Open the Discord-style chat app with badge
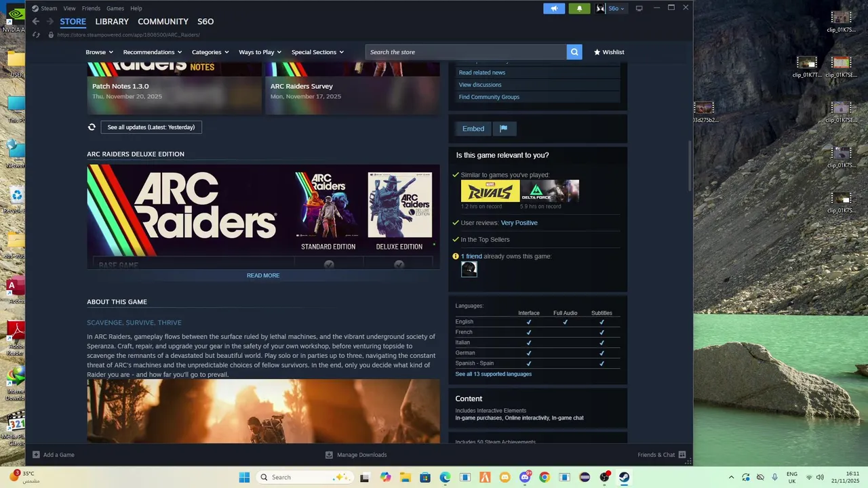The width and height of the screenshot is (868, 488). pyautogui.click(x=525, y=477)
